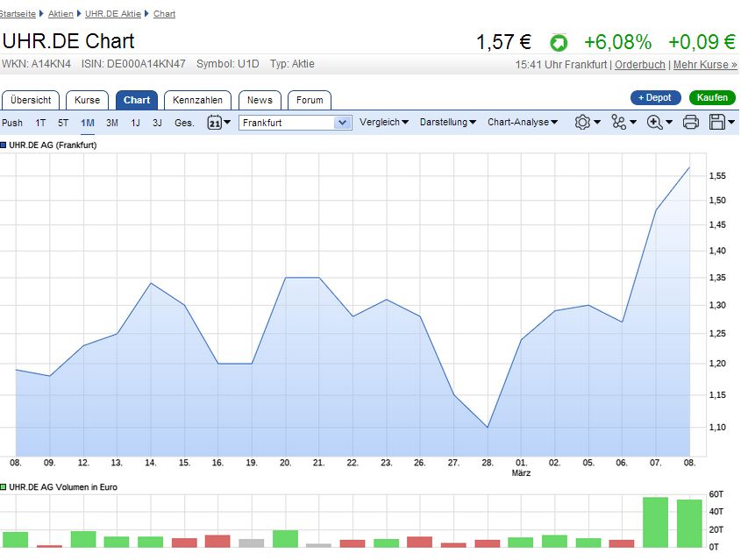Click the + Depot button

(x=655, y=98)
